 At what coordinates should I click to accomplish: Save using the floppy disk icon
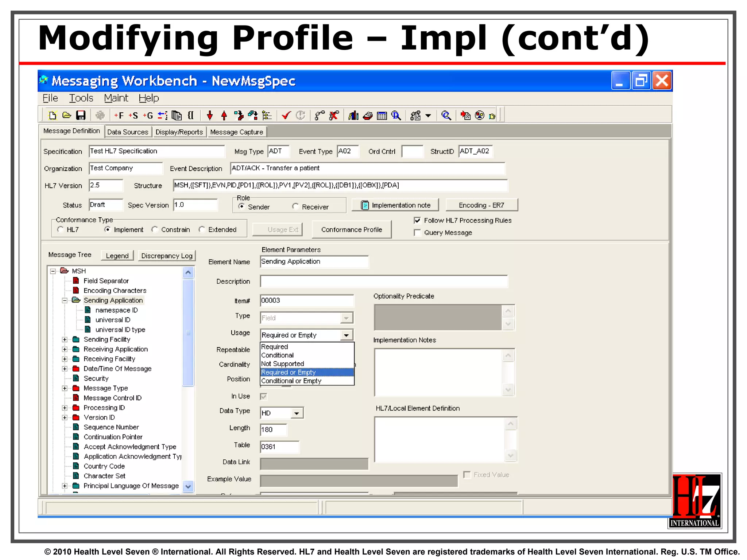(x=81, y=116)
